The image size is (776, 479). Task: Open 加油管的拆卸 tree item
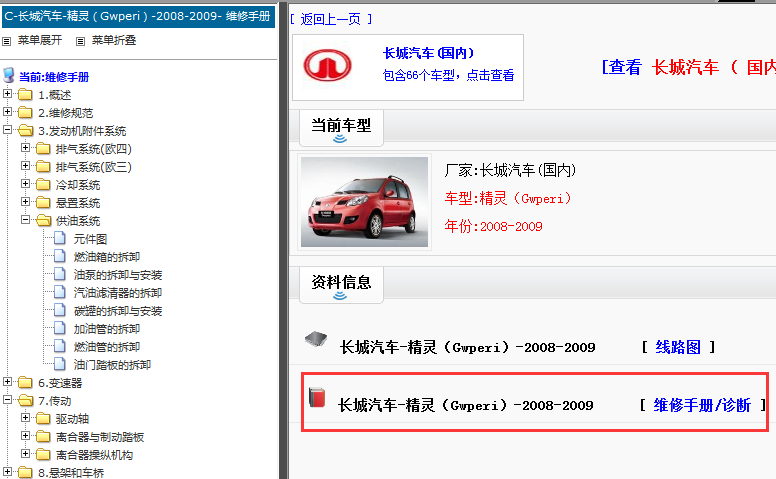[107, 329]
